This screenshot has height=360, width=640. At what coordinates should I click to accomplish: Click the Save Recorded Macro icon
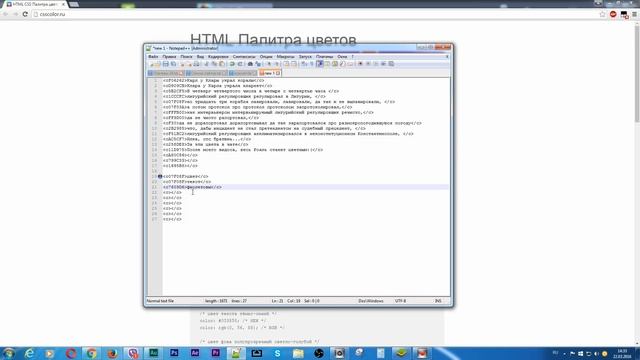391,64
